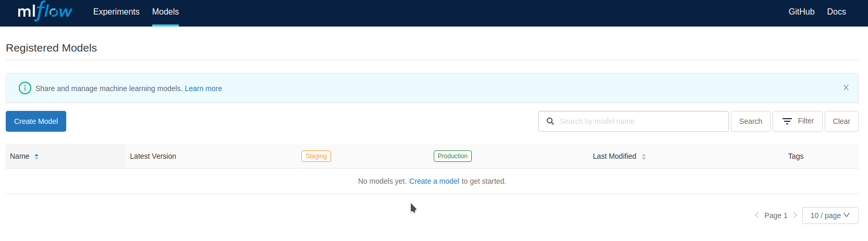Open the Experiments tab

coord(116,11)
